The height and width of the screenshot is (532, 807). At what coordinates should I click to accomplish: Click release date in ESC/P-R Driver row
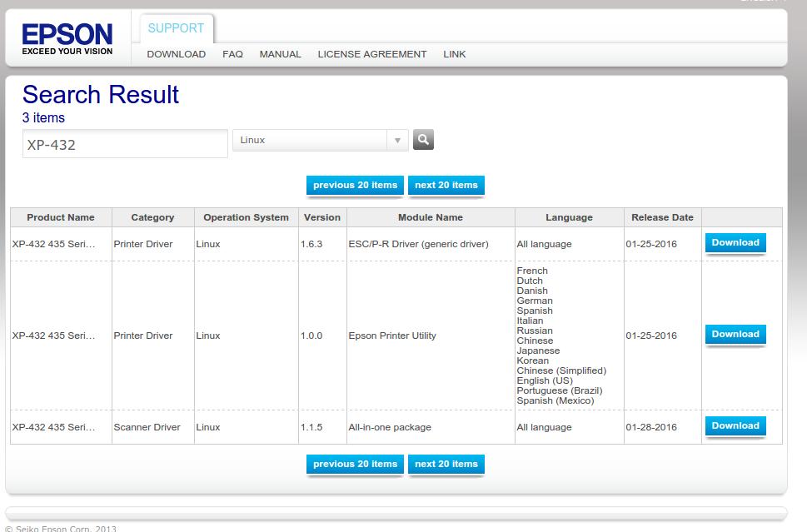651,245
